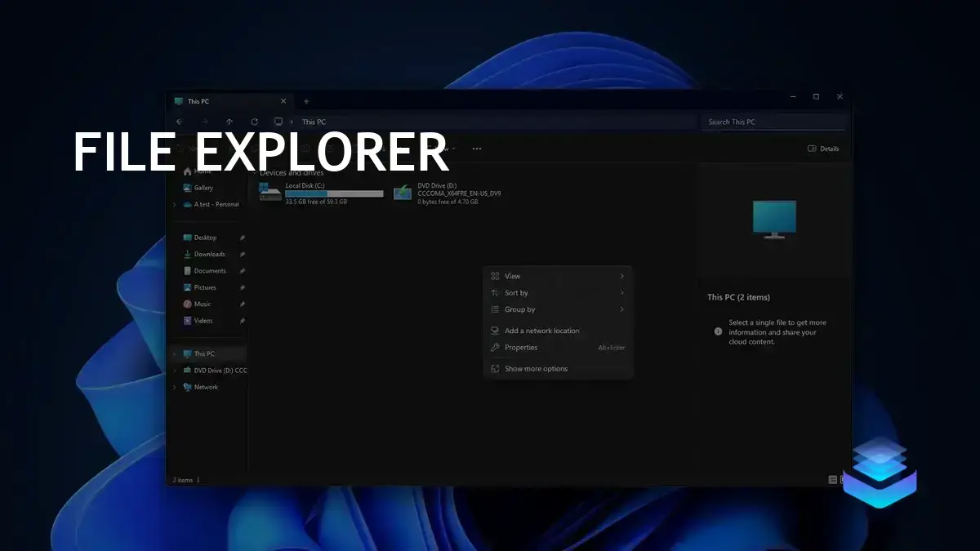Select This PC in the navigation tree
The height and width of the screenshot is (551, 980).
(208, 353)
